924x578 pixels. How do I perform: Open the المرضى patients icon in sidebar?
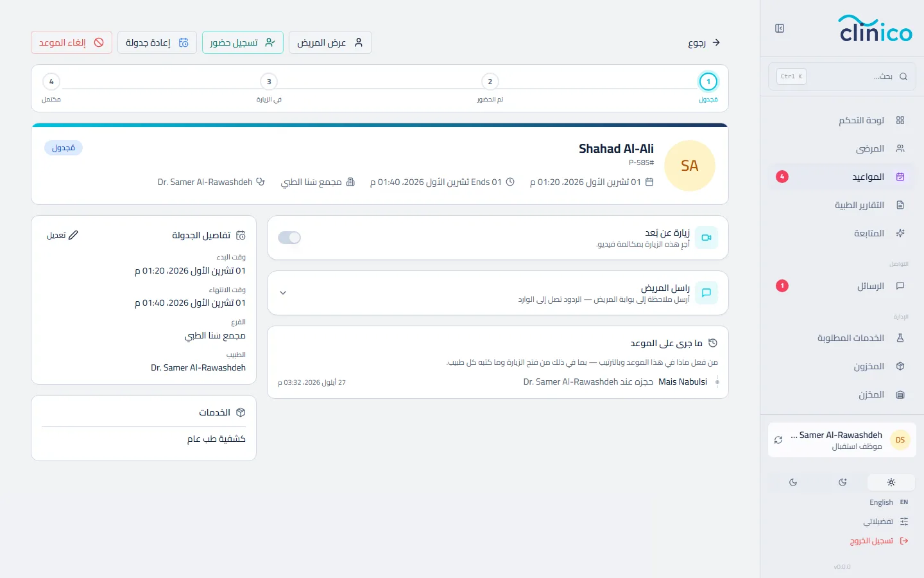[x=900, y=148]
